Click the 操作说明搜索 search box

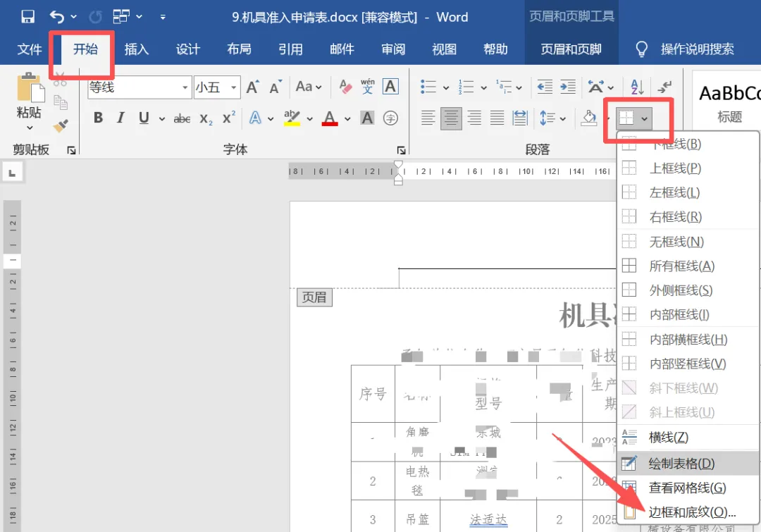pos(697,49)
